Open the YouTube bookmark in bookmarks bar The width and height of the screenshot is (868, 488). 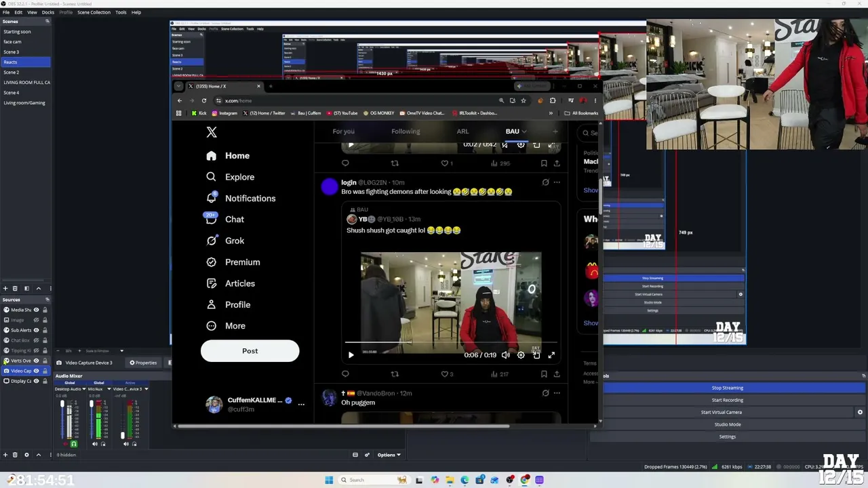tap(342, 113)
